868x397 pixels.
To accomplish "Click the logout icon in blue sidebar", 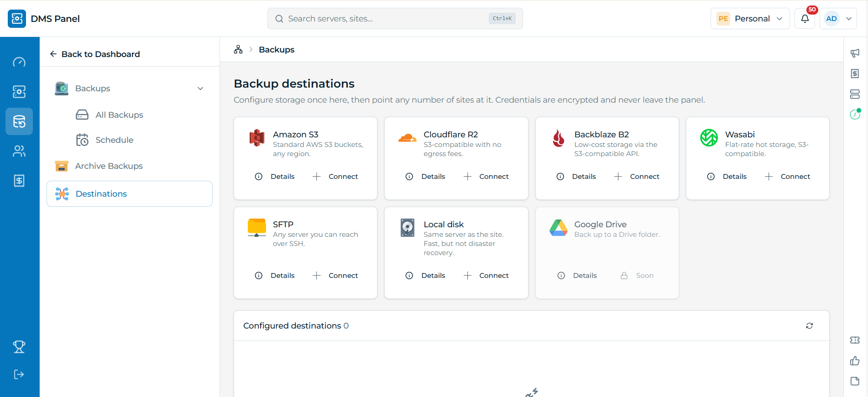I will pos(19,375).
